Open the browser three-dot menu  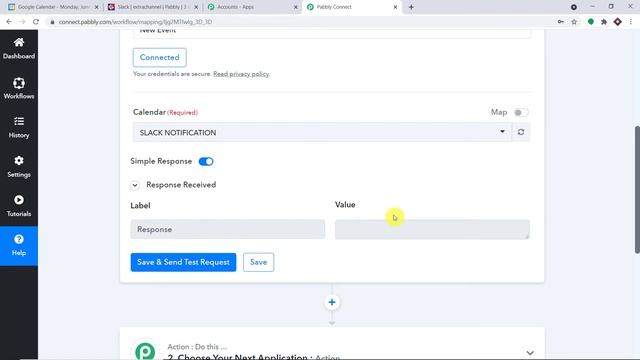tap(631, 22)
